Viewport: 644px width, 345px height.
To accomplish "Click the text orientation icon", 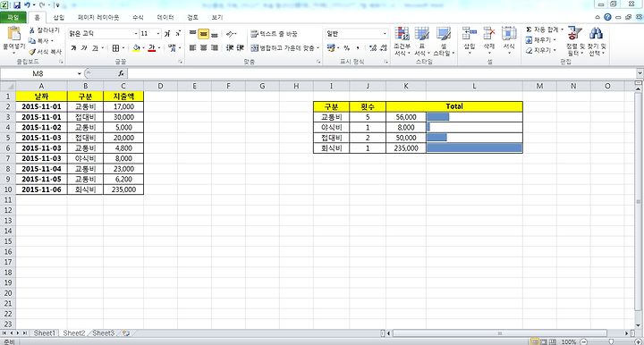I will 230,34.
